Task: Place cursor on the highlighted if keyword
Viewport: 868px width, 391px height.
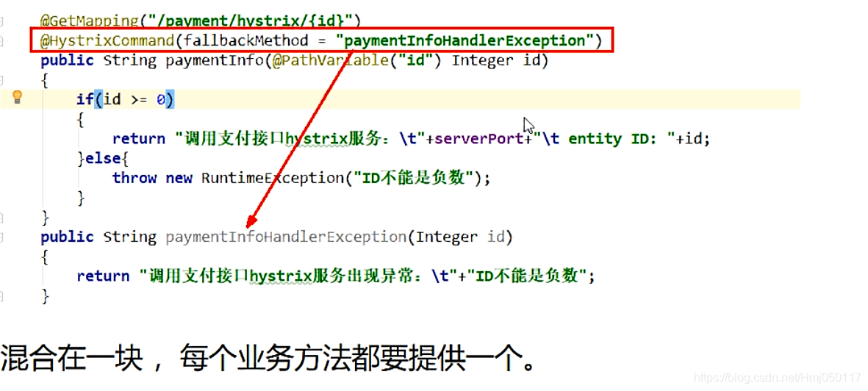Action: (x=85, y=100)
